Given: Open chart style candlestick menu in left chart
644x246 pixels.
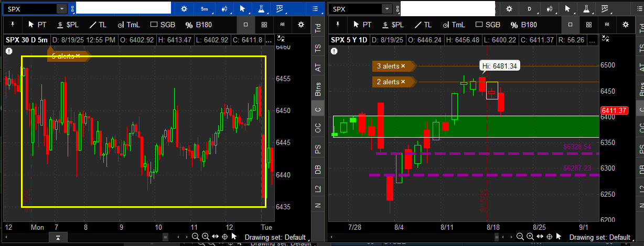Looking at the screenshot, I should [224, 9].
